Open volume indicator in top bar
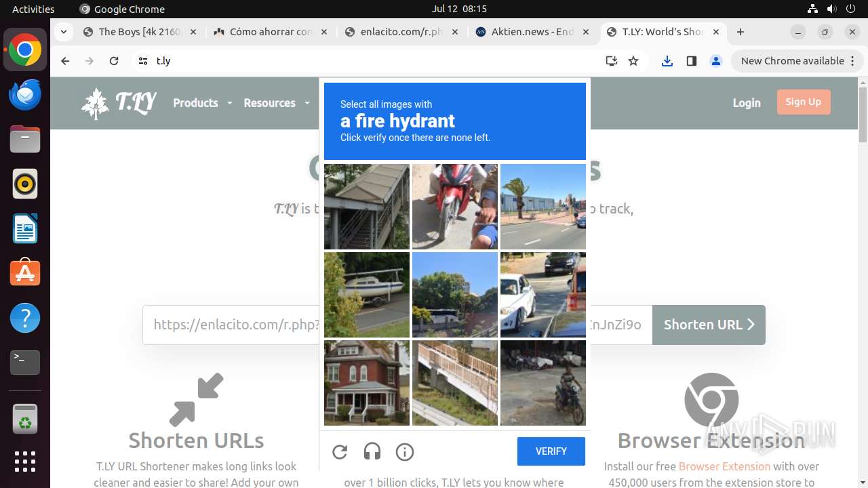 (x=832, y=9)
